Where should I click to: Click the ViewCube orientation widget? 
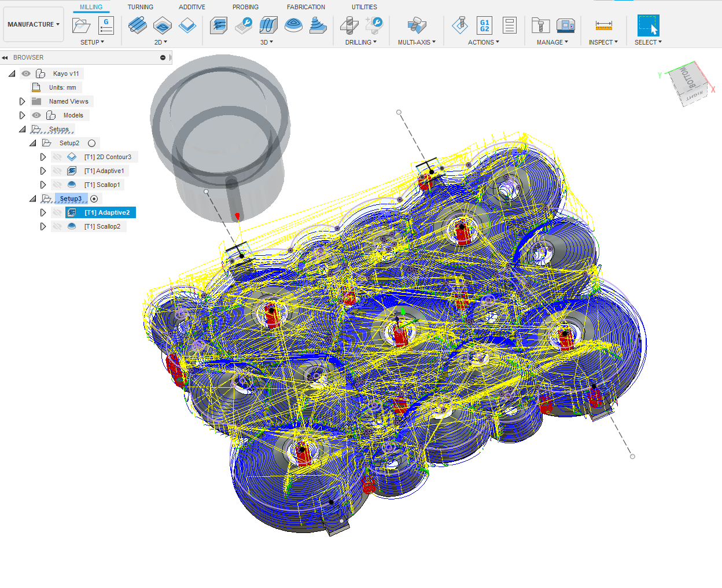688,83
